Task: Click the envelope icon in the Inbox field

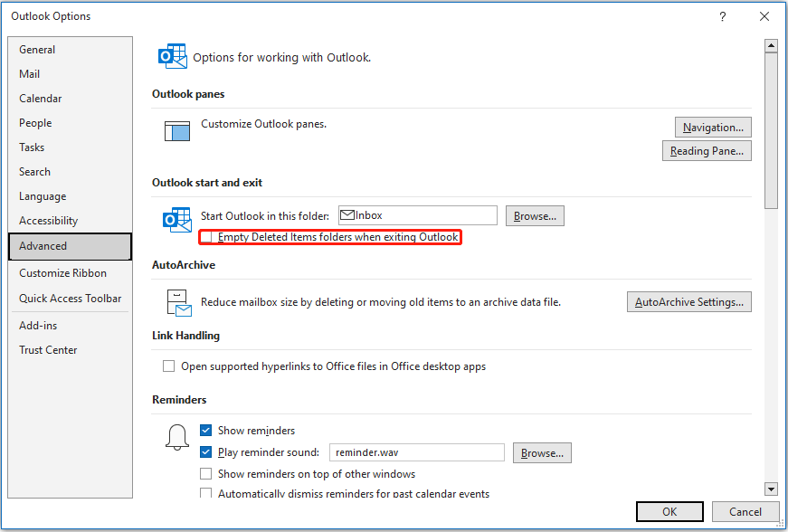Action: tap(347, 215)
